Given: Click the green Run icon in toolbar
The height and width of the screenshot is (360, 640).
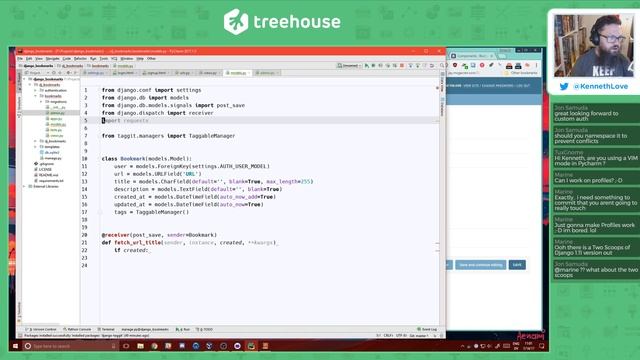Looking at the screenshot, I should tap(367, 66).
